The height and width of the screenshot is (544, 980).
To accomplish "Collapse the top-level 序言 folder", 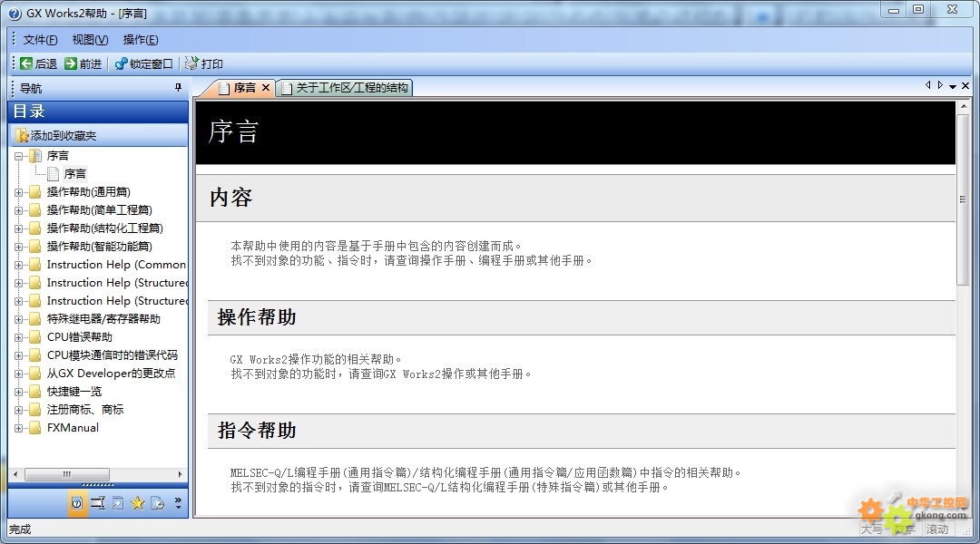I will (x=19, y=156).
